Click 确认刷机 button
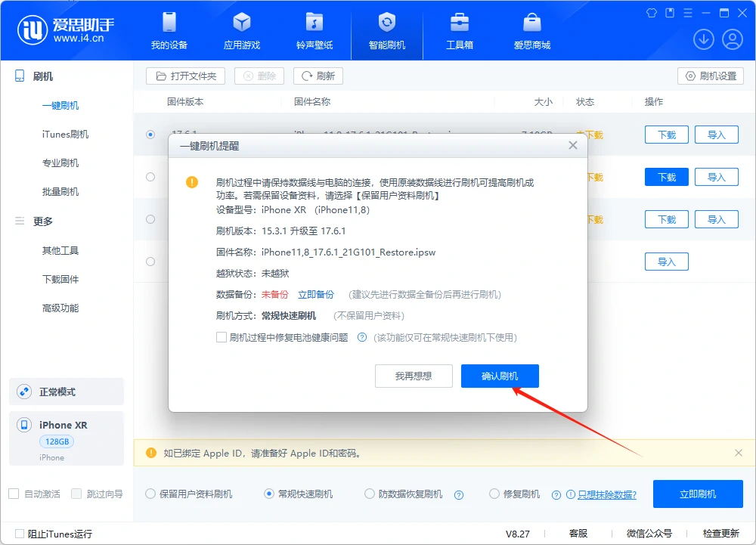This screenshot has width=756, height=545. pyautogui.click(x=500, y=376)
